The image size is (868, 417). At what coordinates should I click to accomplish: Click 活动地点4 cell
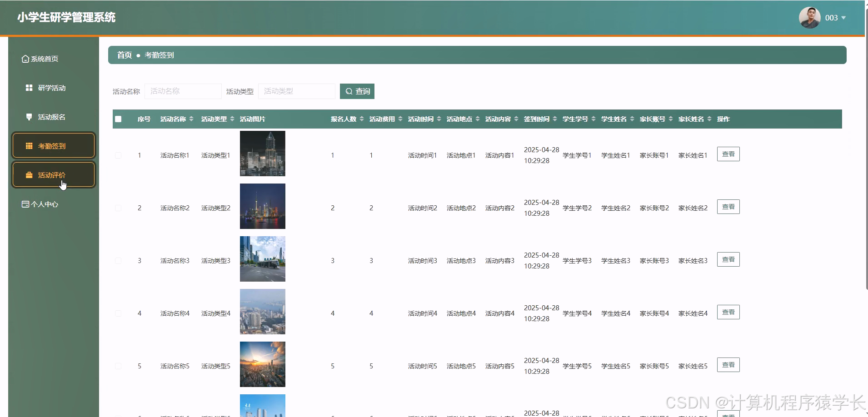point(461,313)
